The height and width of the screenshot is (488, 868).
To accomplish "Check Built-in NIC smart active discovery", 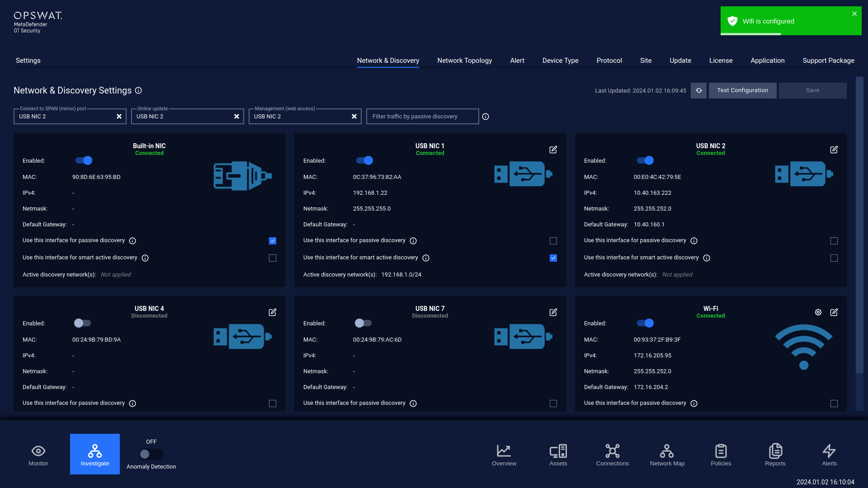I will pyautogui.click(x=273, y=258).
